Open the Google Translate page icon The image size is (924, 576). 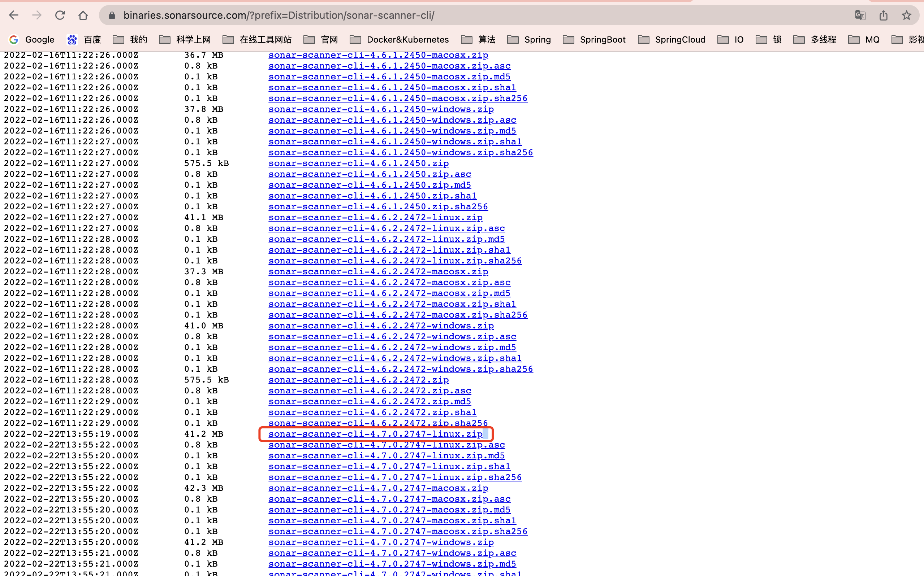click(x=860, y=15)
